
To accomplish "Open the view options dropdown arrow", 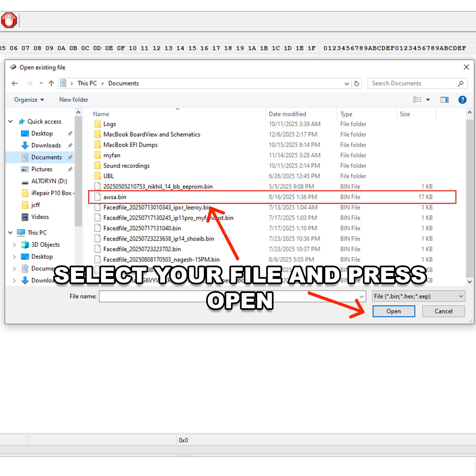I will 428,100.
